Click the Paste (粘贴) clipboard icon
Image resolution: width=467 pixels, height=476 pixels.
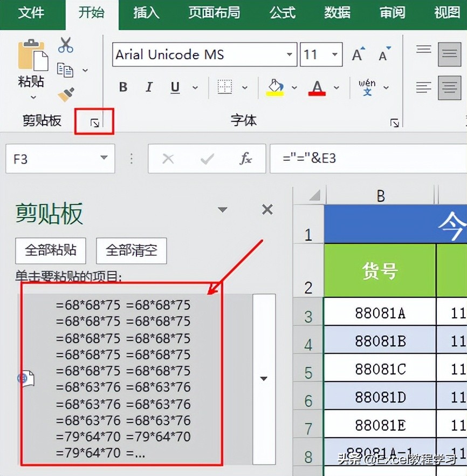coord(33,55)
